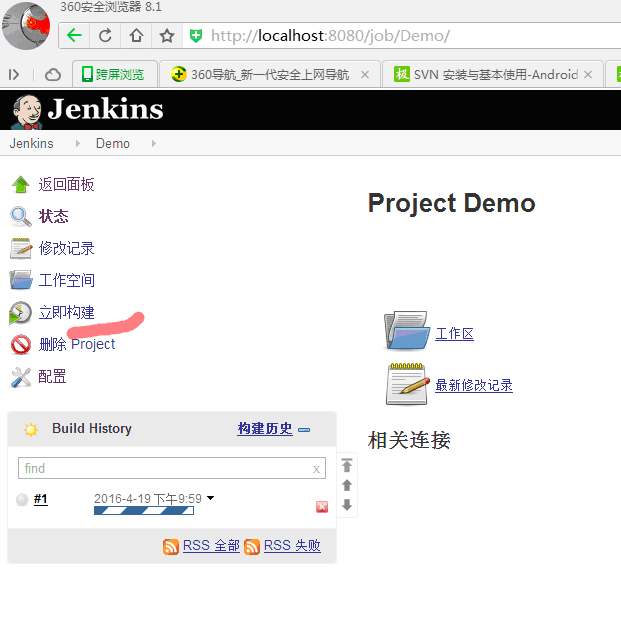Click the clock build-now icon
621x632 pixels.
coord(21,312)
